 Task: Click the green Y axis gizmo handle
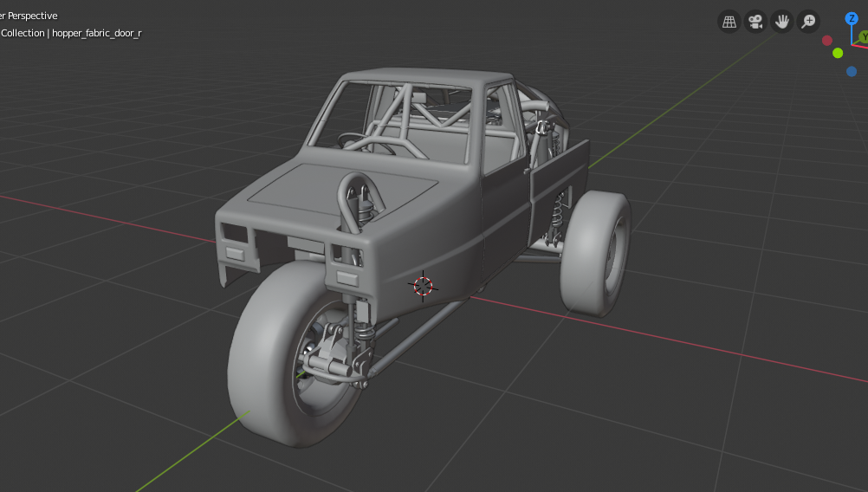point(863,37)
